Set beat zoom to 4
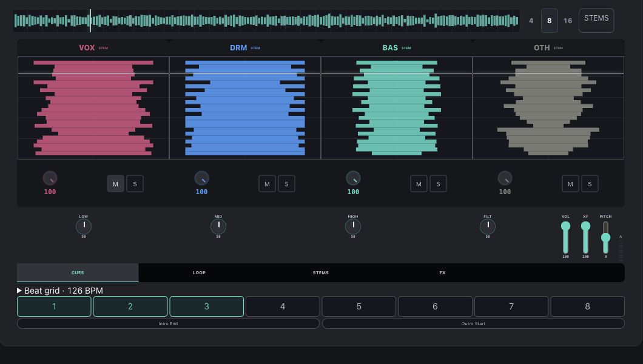 531,21
